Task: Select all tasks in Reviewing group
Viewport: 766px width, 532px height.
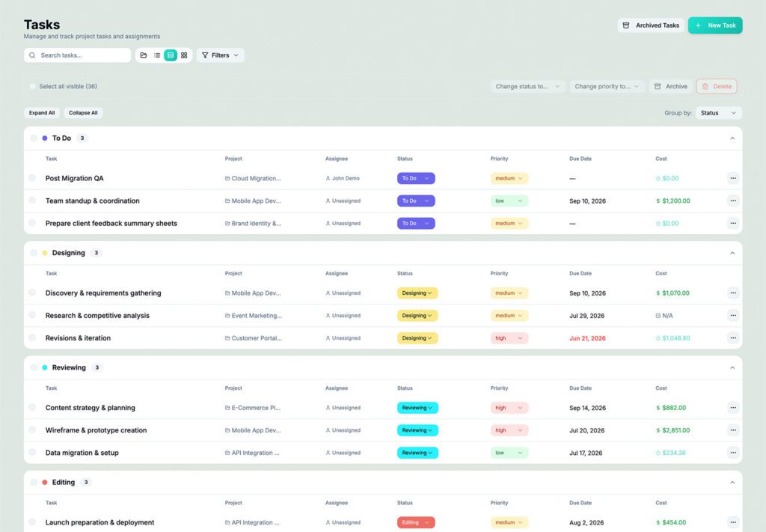Action: tap(34, 367)
